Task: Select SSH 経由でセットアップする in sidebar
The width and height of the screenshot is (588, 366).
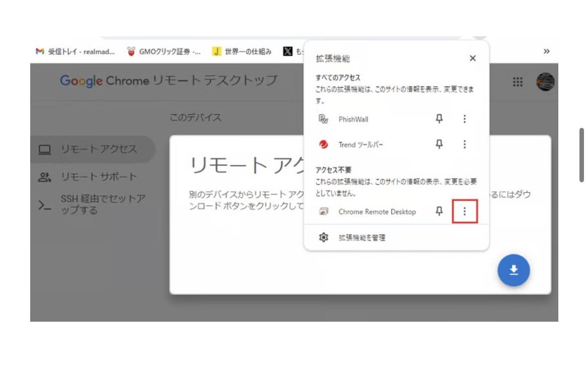Action: click(103, 204)
